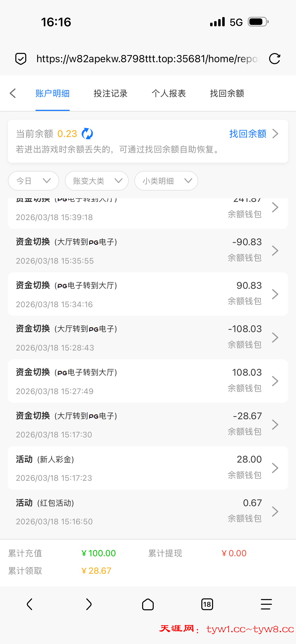Click the URL address bar
The height and width of the screenshot is (644, 296).
click(x=148, y=59)
